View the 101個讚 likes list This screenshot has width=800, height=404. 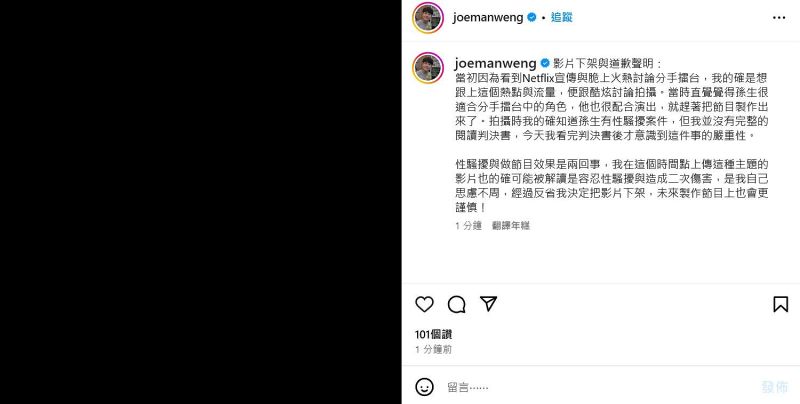point(433,335)
